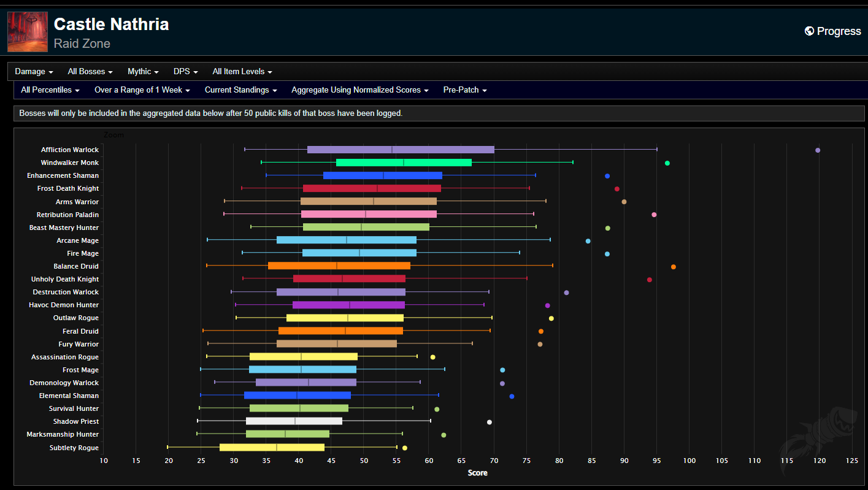Viewport: 868px width, 490px height.
Task: Select the Survival Hunter row label
Action: pos(74,408)
